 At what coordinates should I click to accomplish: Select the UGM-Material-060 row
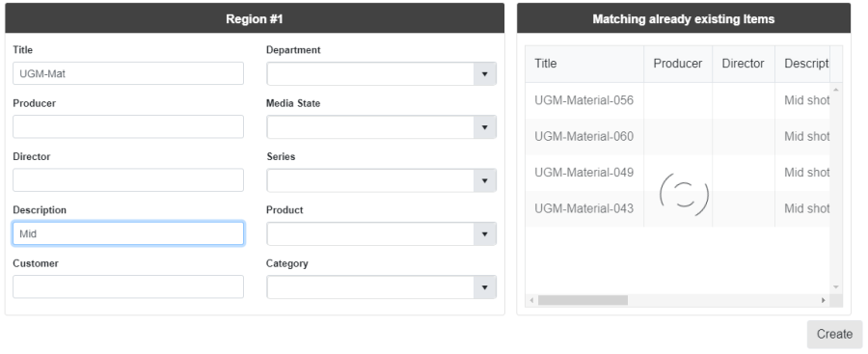pos(678,136)
